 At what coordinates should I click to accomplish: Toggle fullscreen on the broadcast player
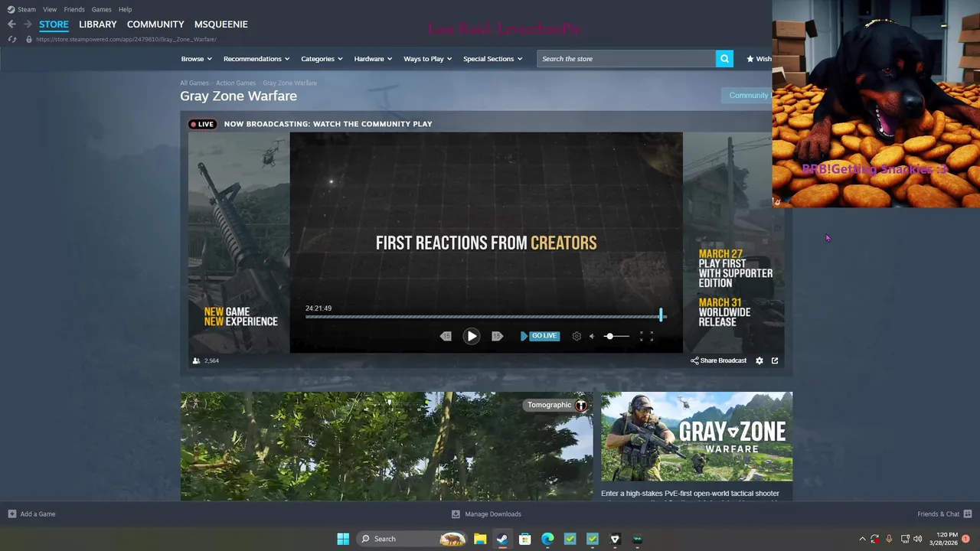[646, 336]
